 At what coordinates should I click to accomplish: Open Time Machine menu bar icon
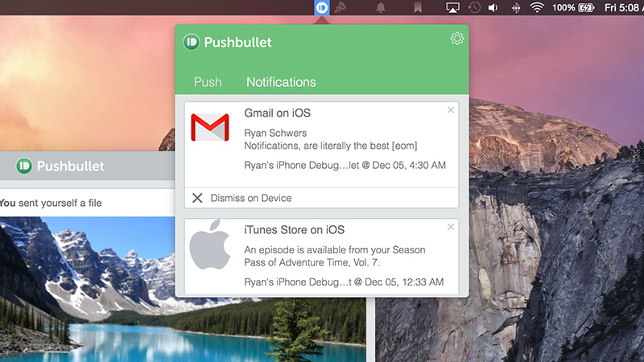point(474,7)
